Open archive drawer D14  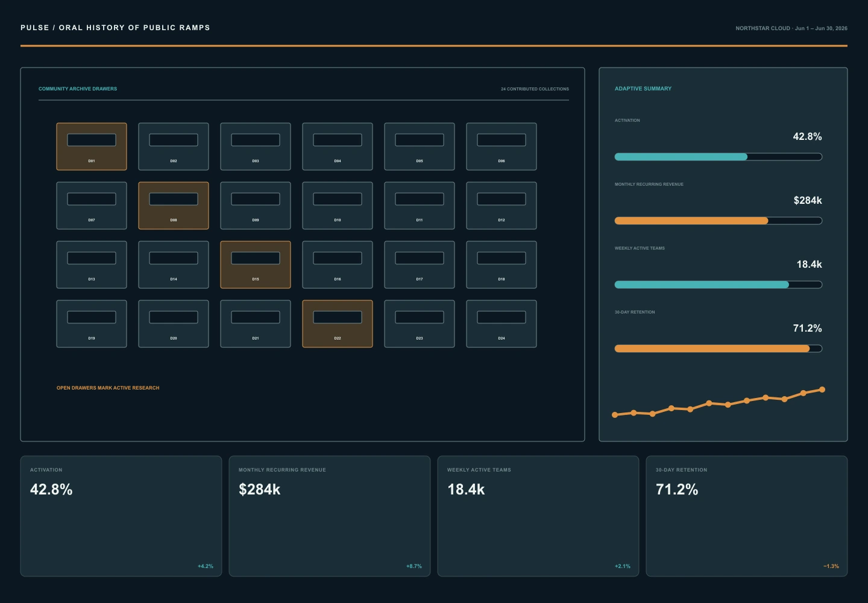click(174, 265)
